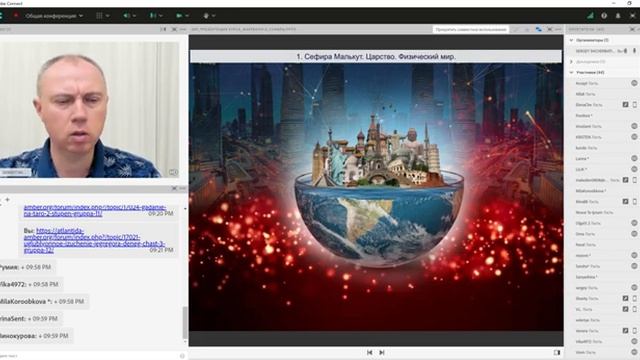Image resolution: width=640 pixels, height=360 pixels.
Task: Click into the chat message input field
Action: pos(88,356)
